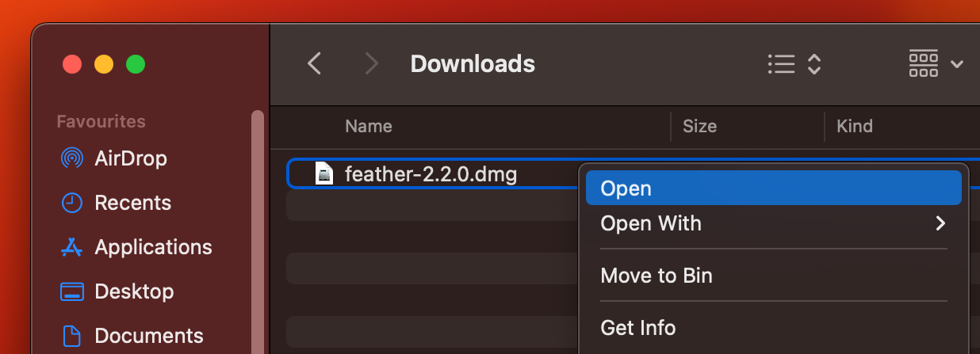The height and width of the screenshot is (354, 980).
Task: Sort by the Name column header
Action: pos(369,126)
